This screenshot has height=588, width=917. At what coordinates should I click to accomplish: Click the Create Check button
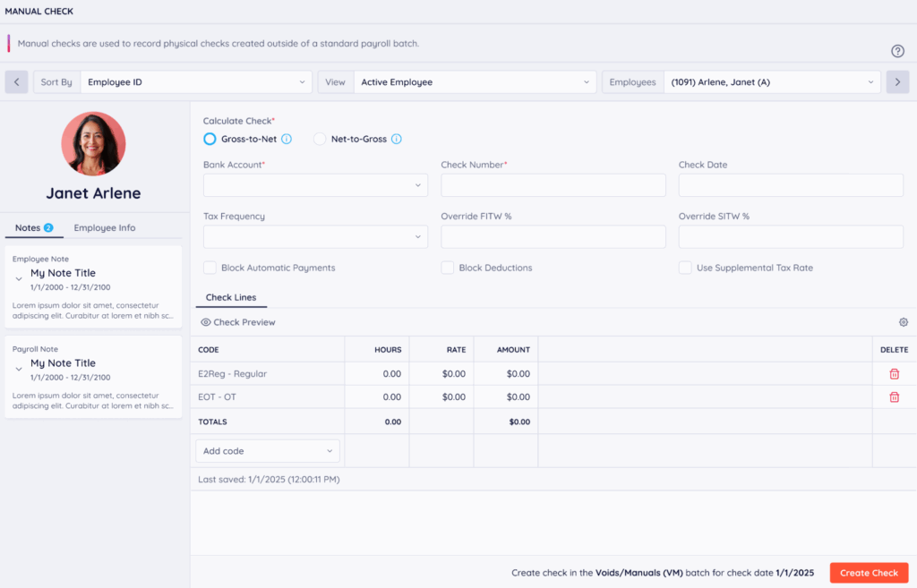click(869, 573)
